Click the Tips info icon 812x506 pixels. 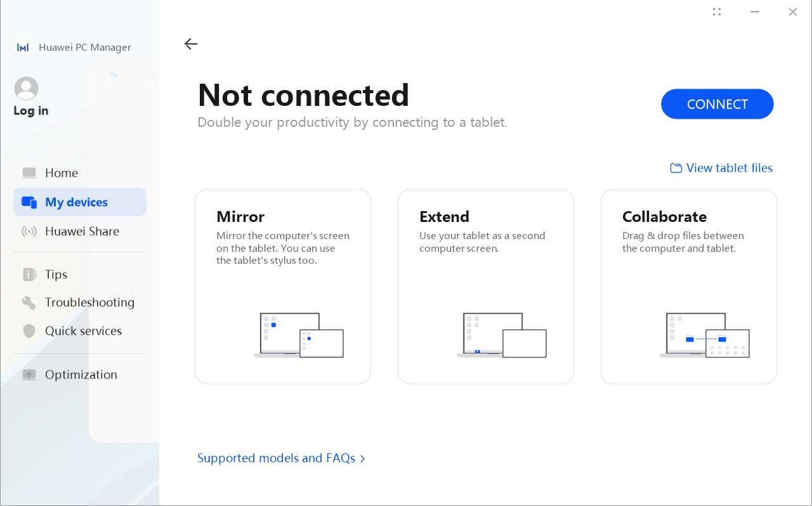(x=29, y=275)
